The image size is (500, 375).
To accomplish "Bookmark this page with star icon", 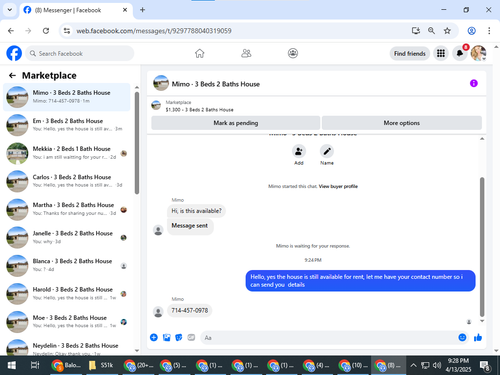I will tap(447, 31).
